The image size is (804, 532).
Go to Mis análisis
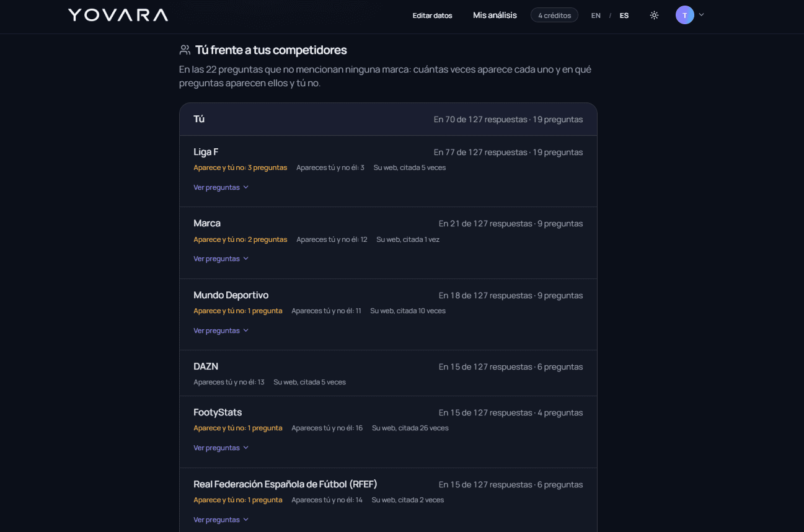495,15
